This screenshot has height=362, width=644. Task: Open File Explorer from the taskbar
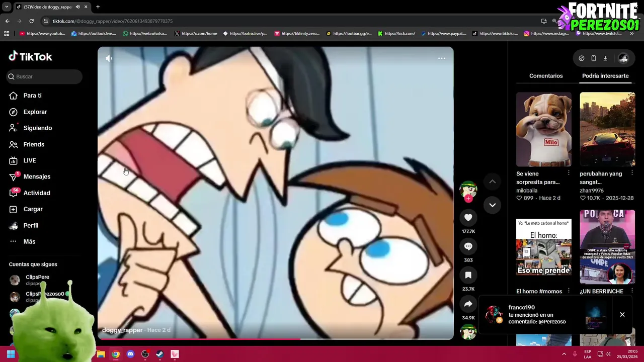(x=101, y=354)
